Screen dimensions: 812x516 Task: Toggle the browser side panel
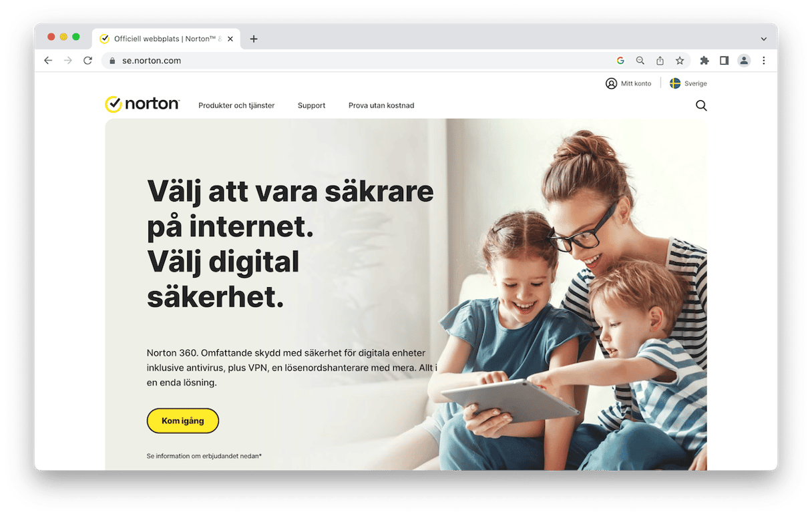724,61
